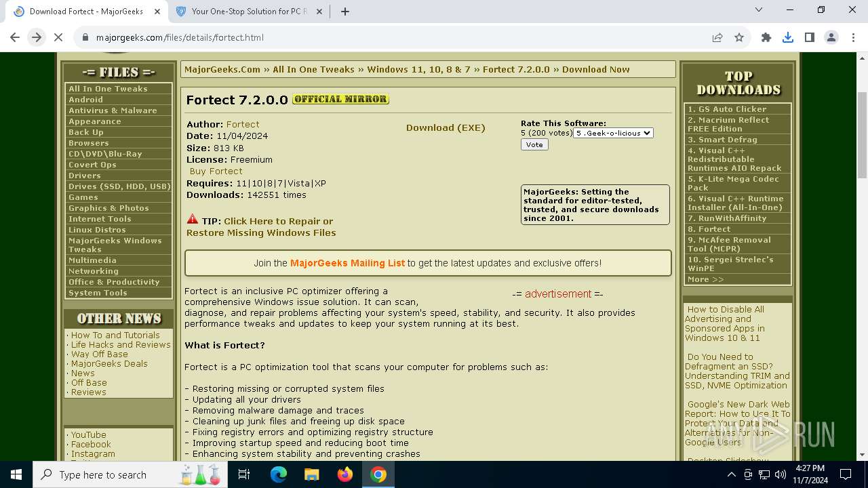The width and height of the screenshot is (868, 488).
Task: Open the network tray icon
Action: tap(764, 474)
